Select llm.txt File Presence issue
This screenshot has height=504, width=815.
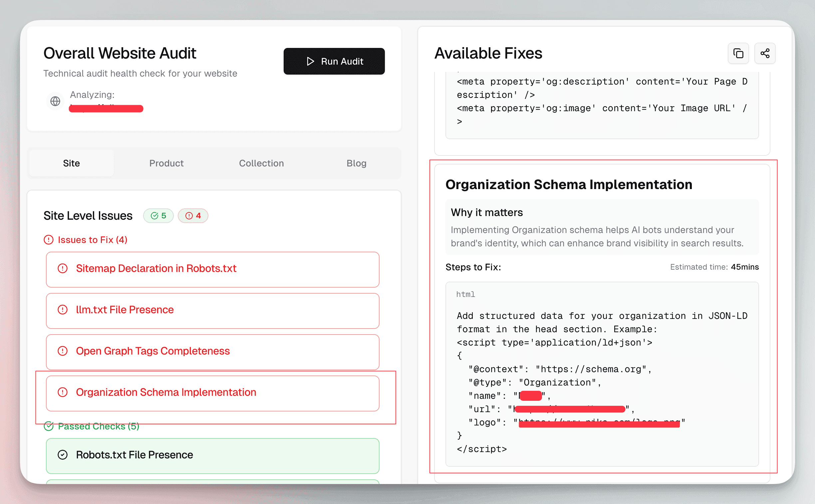[213, 311]
